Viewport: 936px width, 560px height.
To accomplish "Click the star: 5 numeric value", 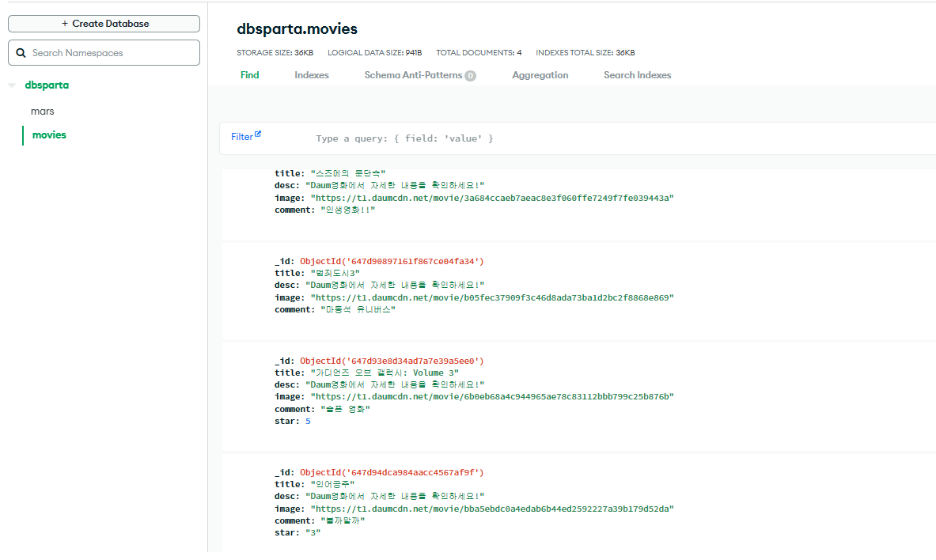I will click(x=308, y=422).
